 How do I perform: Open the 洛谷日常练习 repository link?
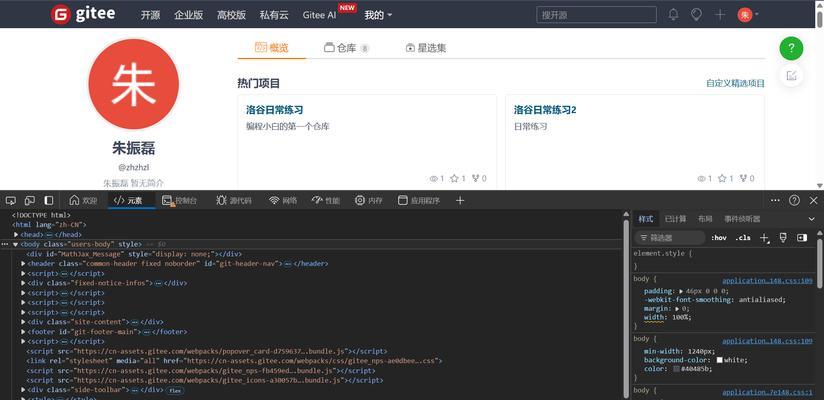[274, 110]
